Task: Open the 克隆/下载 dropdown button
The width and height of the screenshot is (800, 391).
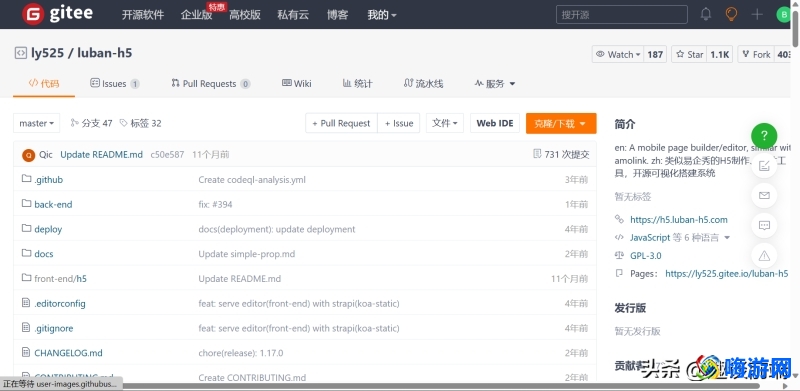Action: click(x=561, y=123)
